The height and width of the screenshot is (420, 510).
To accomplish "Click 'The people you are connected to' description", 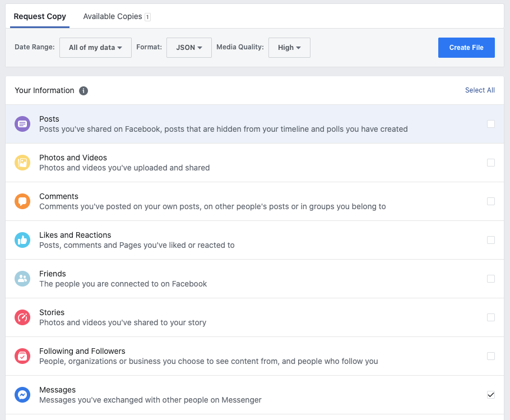I will pos(123,284).
